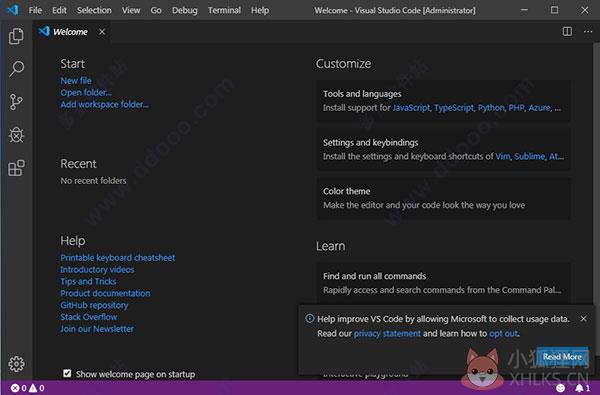Open the Terminal menu
The height and width of the screenshot is (395, 600).
(x=224, y=10)
